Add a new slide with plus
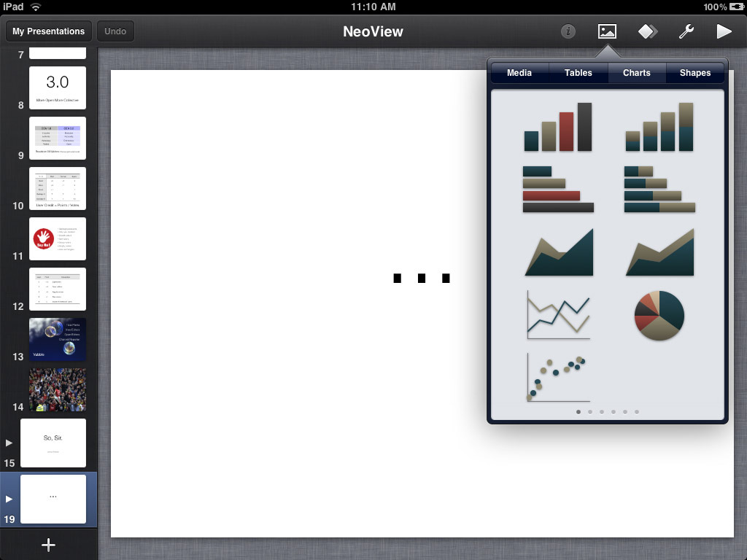Image resolution: width=747 pixels, height=560 pixels. point(48,545)
